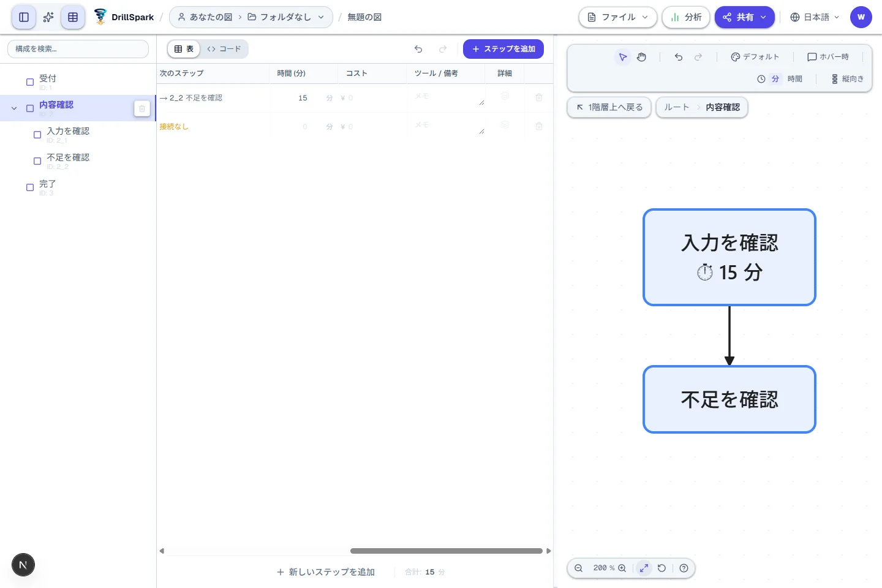The height and width of the screenshot is (588, 882).
Task: Open the 共有 share dropdown
Action: click(745, 17)
